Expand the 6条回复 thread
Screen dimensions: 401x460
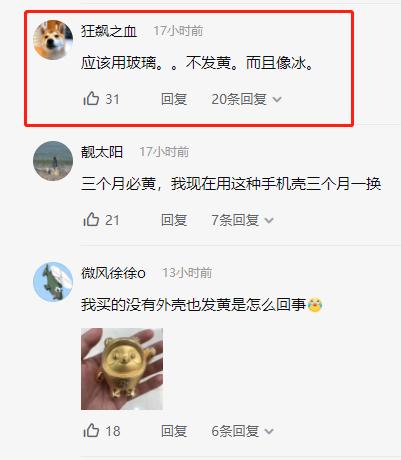[242, 431]
